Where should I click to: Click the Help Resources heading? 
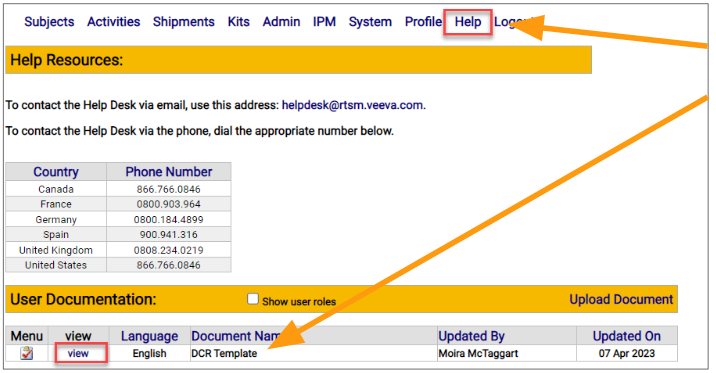coord(67,60)
